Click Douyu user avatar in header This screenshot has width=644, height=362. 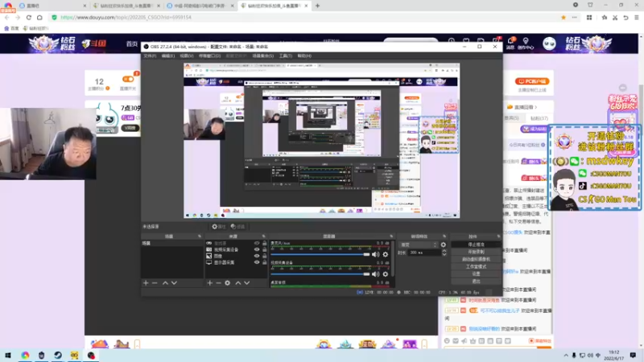pyautogui.click(x=549, y=43)
